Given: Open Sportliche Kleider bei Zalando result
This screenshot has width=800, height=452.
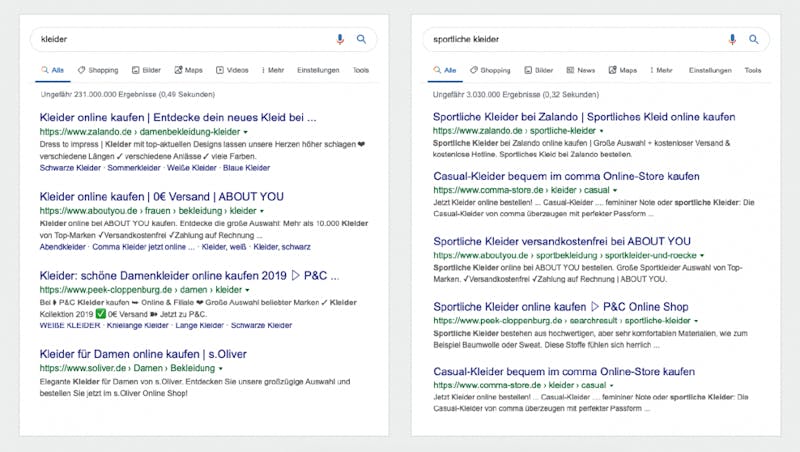Looking at the screenshot, I should [x=584, y=117].
